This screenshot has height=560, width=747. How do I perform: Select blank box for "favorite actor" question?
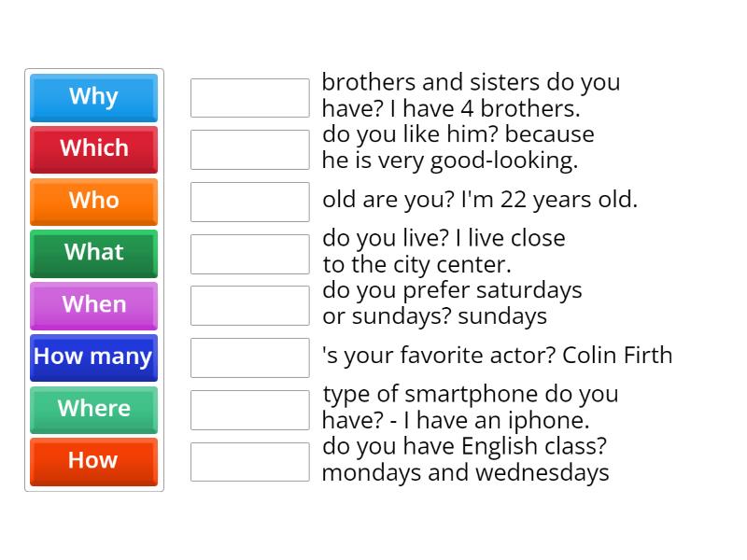click(249, 357)
